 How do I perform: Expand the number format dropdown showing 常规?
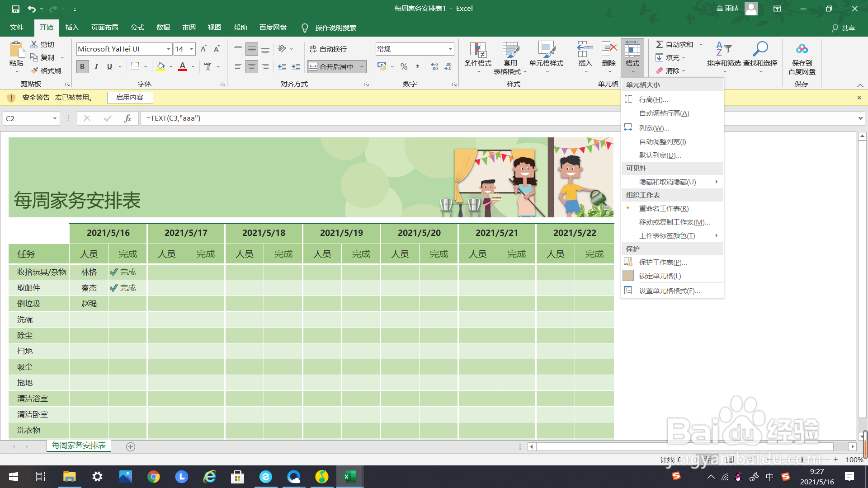pos(450,49)
